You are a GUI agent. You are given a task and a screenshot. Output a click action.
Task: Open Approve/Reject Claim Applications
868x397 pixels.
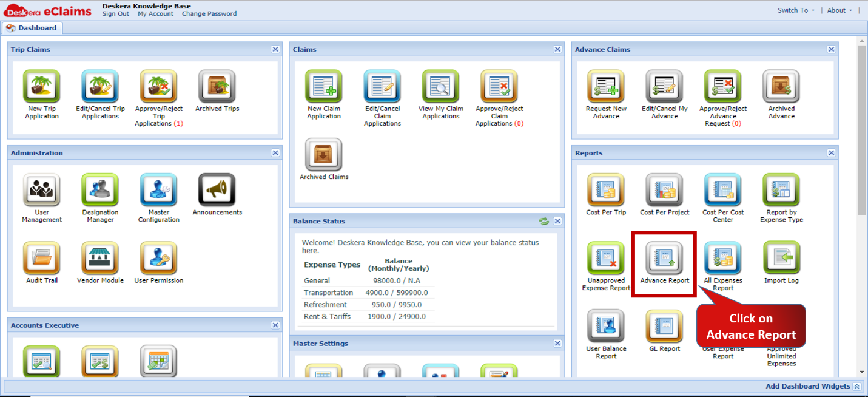point(499,87)
